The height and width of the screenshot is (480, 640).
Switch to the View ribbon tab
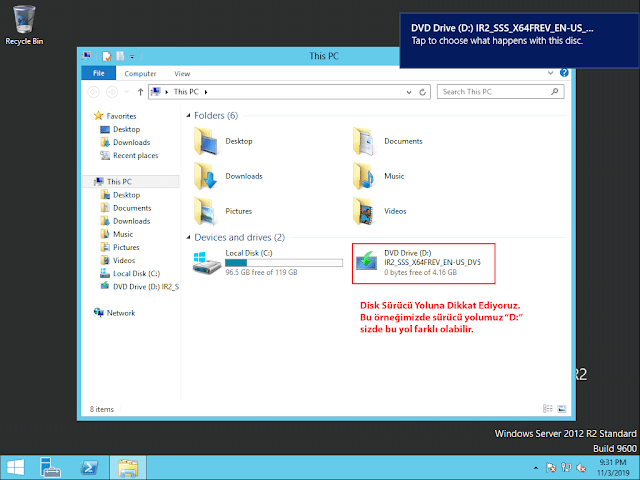pos(182,73)
